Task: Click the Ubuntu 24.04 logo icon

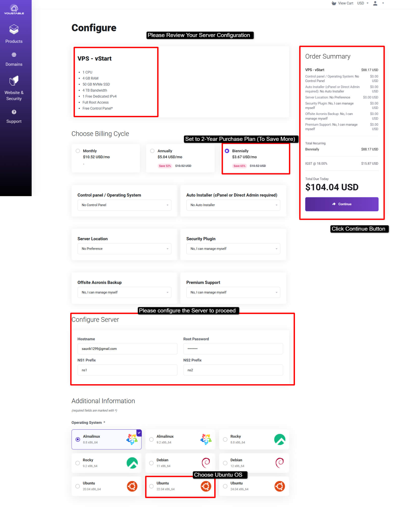Action: coord(280,486)
